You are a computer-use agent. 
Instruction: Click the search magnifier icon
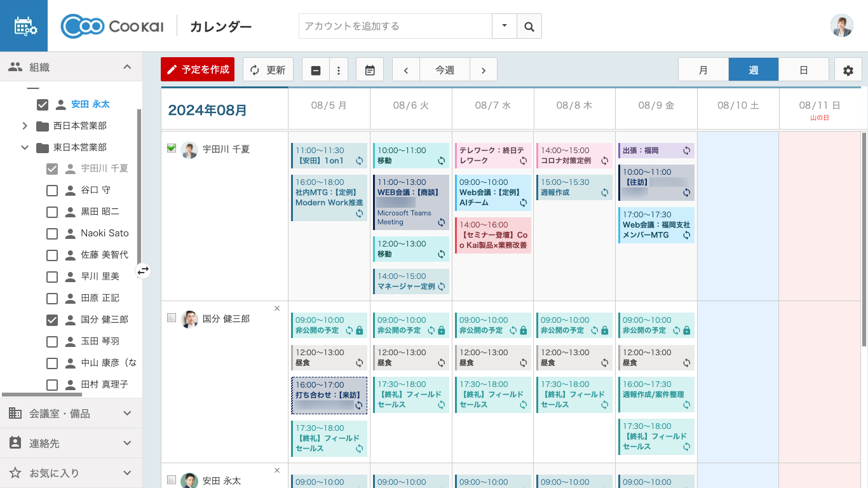tap(529, 27)
